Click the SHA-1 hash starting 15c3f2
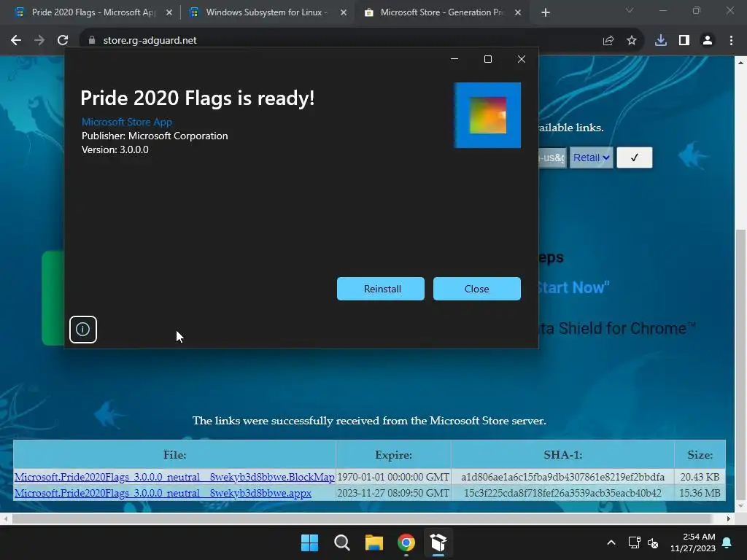Viewport: 747px width, 560px height. (562, 493)
